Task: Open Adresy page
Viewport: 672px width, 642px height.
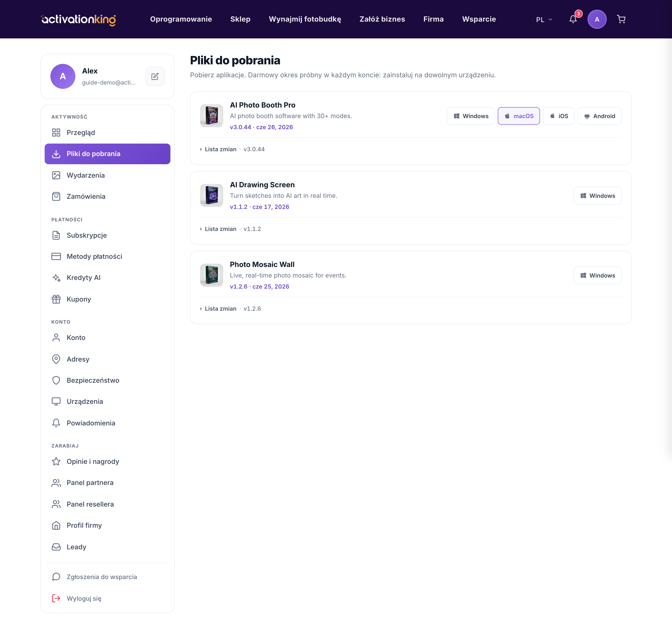Action: pos(108,359)
